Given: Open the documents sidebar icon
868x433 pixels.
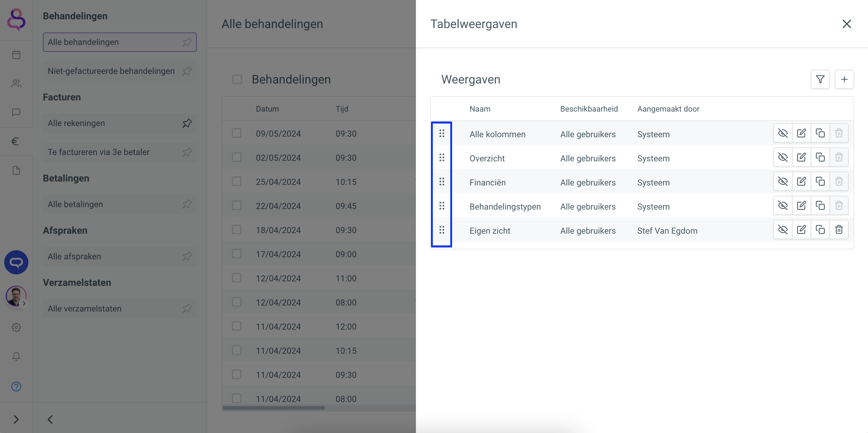Looking at the screenshot, I should [16, 170].
